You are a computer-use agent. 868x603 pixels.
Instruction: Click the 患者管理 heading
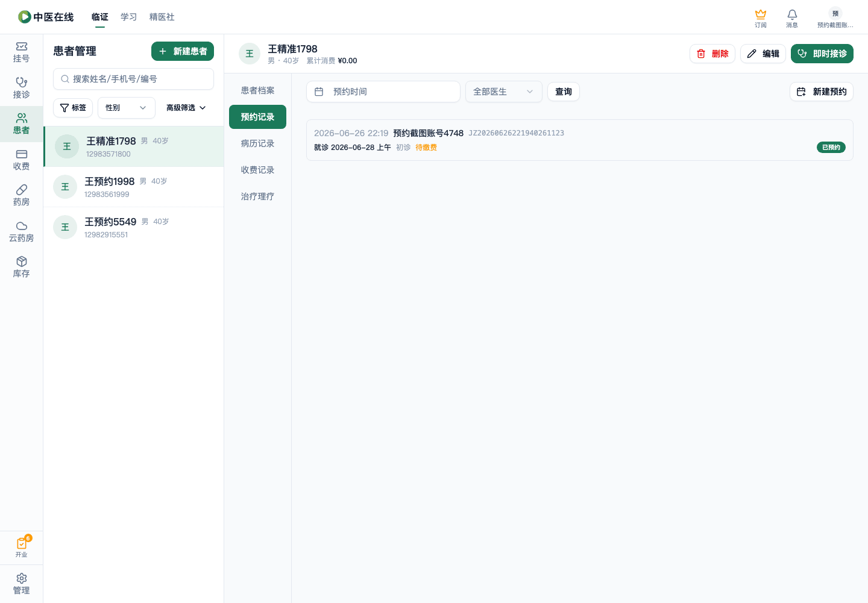75,51
